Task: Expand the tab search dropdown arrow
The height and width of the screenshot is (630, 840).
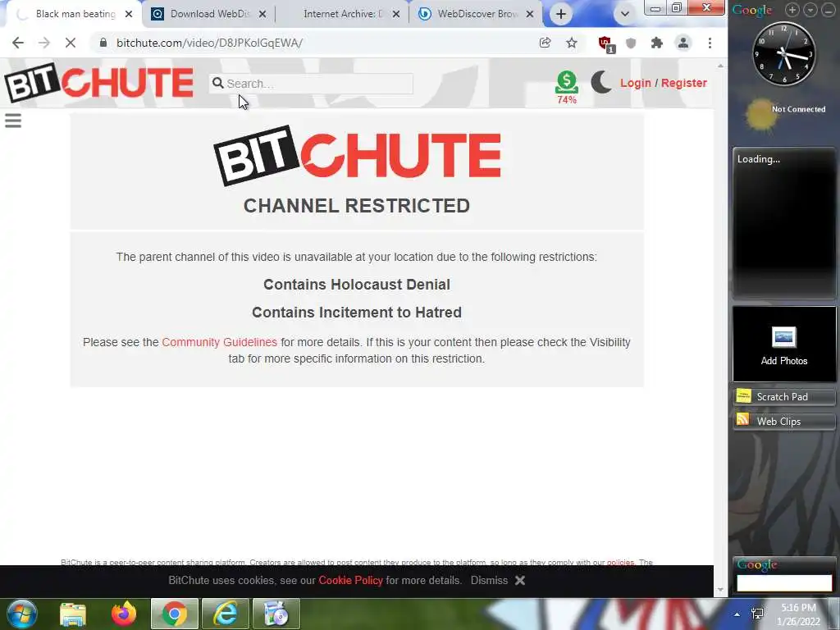Action: (624, 14)
